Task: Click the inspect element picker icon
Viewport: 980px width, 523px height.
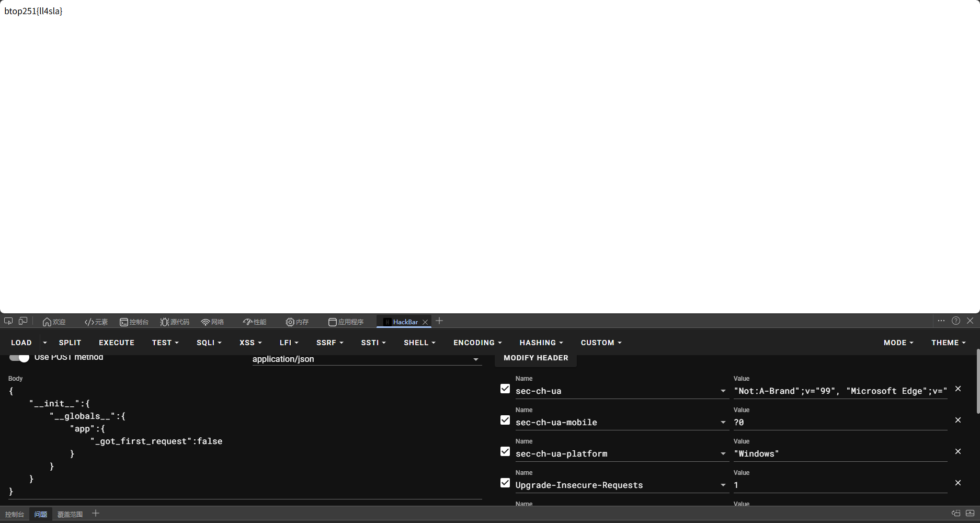Action: pyautogui.click(x=8, y=321)
